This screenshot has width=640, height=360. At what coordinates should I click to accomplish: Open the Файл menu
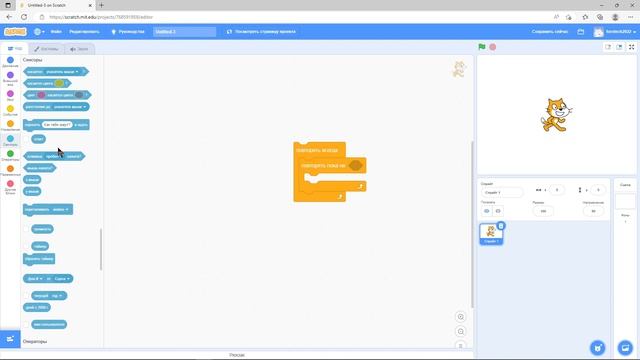tap(56, 31)
